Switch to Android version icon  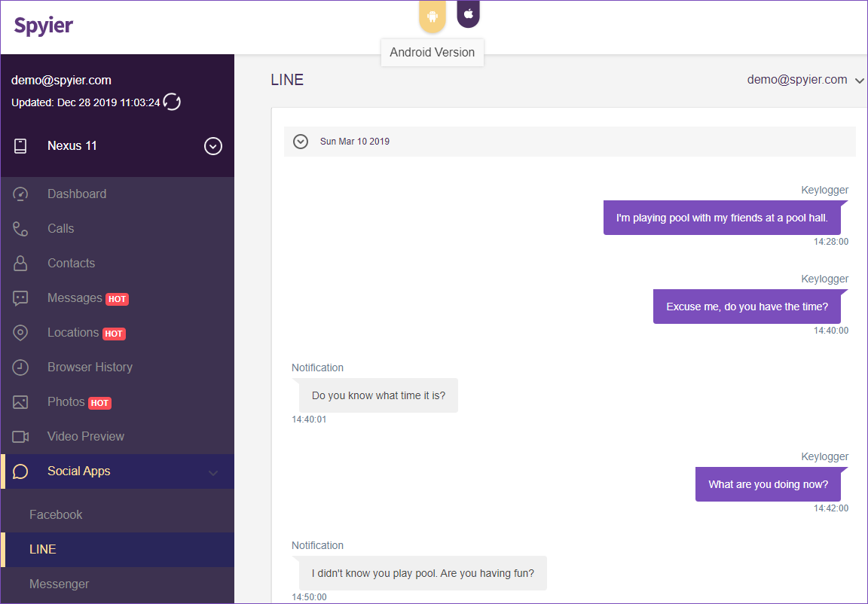pos(432,17)
